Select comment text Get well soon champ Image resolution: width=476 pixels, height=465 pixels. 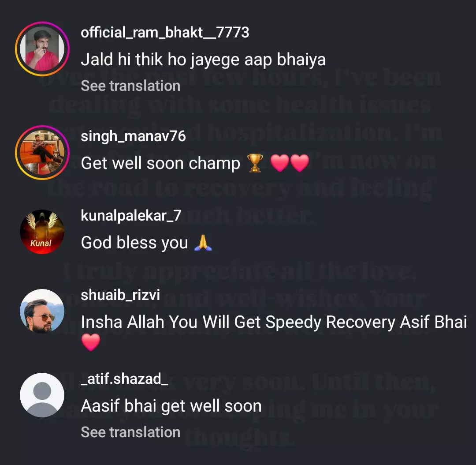[160, 163]
